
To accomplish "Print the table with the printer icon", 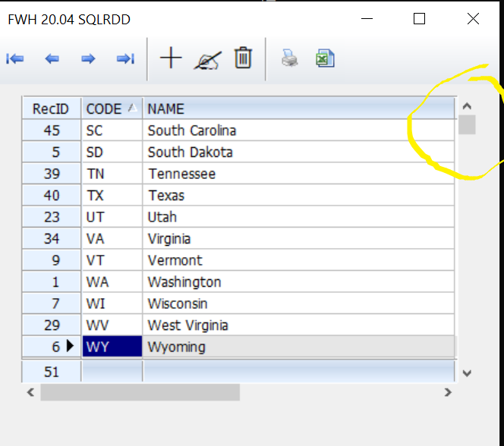I will click(x=290, y=58).
